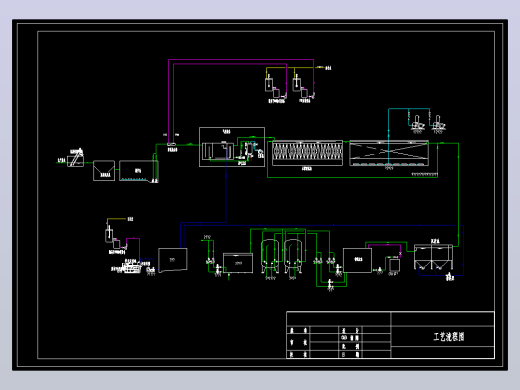
Task: Select the twin-hopper settling tank
Action: pyautogui.click(x=433, y=257)
